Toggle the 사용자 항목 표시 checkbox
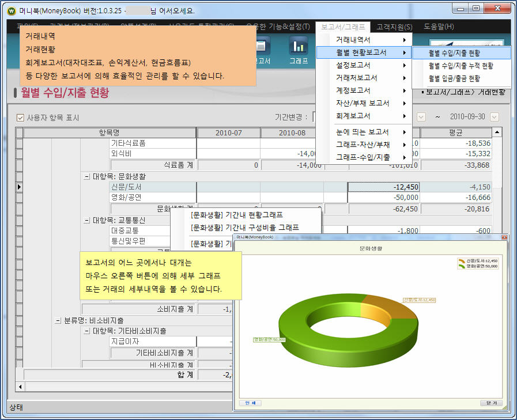This screenshot has height=420, width=517. click(21, 118)
